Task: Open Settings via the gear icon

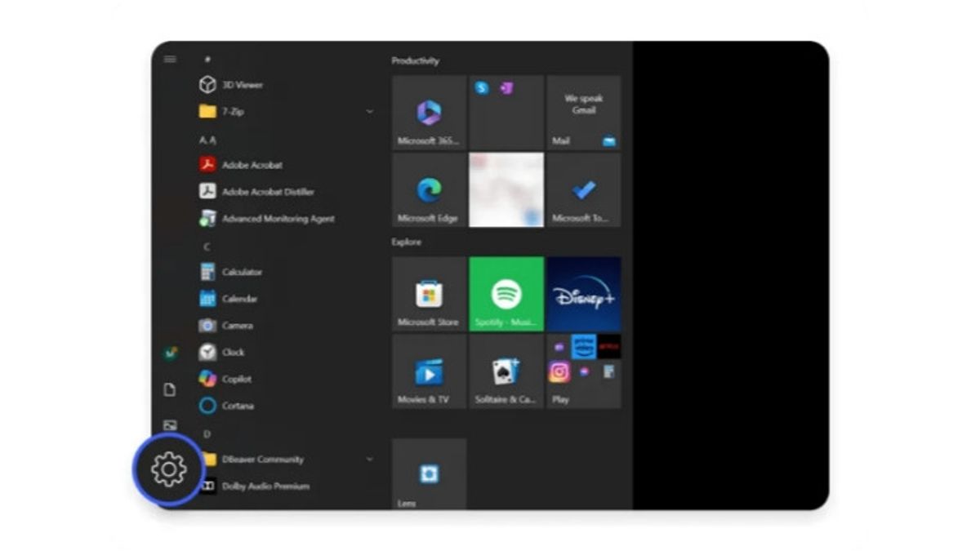Action: pos(168,469)
